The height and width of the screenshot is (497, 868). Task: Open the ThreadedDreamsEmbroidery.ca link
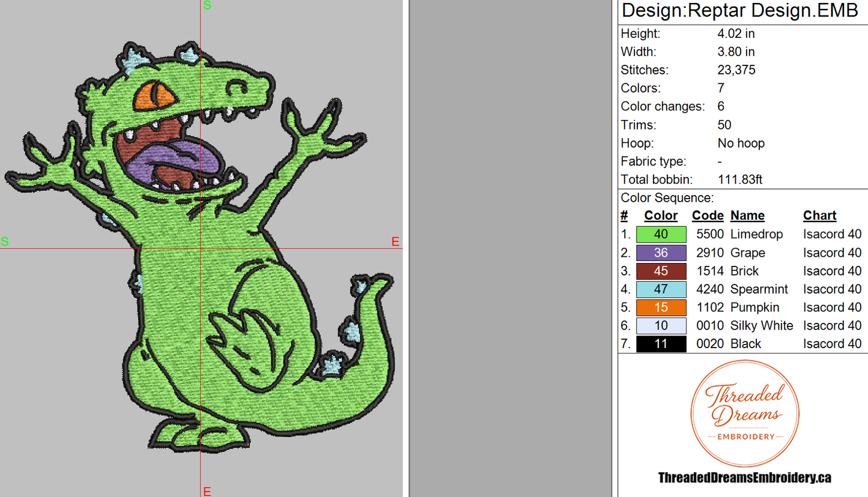745,478
